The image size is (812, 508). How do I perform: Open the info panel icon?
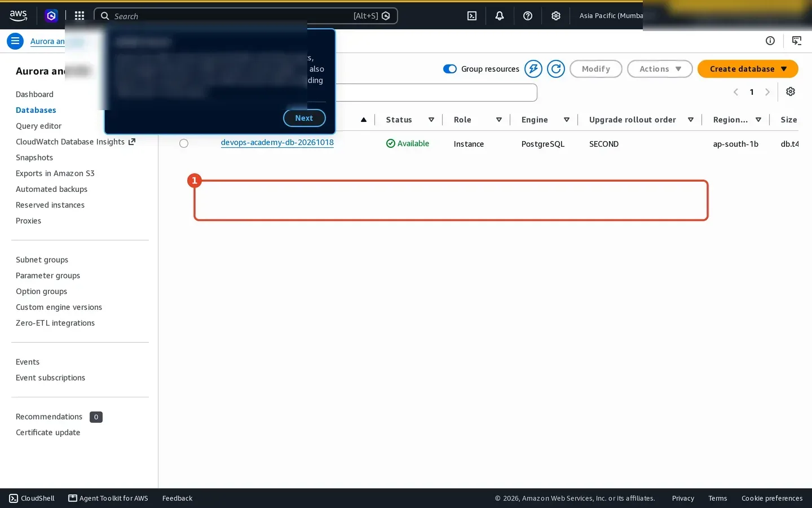pos(770,41)
